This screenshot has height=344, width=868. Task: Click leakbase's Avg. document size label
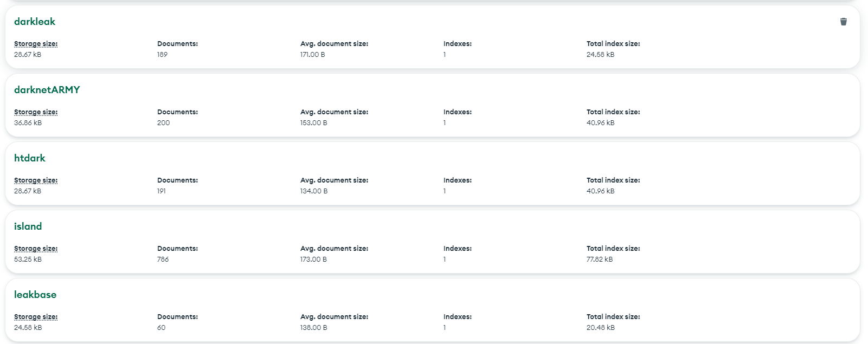pos(334,317)
